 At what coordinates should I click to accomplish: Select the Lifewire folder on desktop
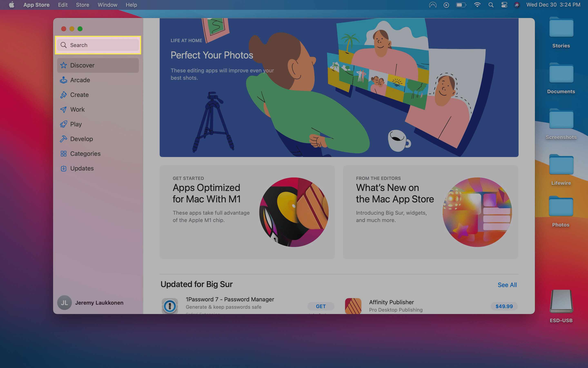(561, 170)
